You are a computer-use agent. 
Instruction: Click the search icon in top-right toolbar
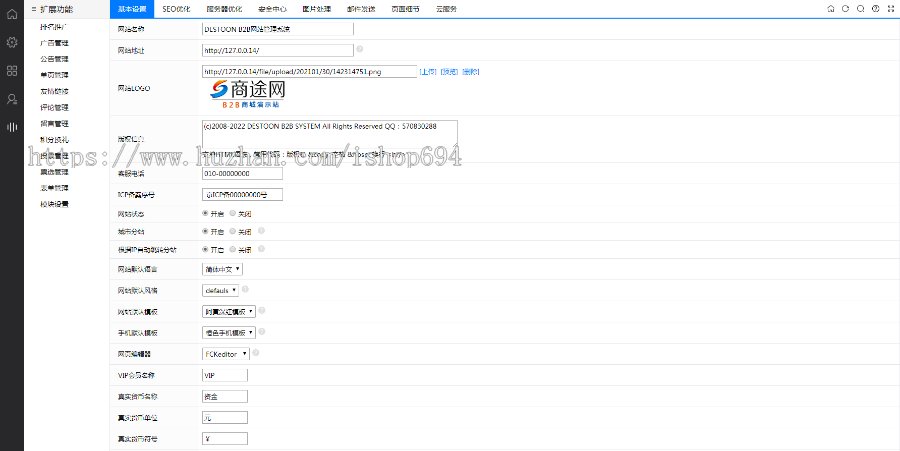pyautogui.click(x=860, y=8)
